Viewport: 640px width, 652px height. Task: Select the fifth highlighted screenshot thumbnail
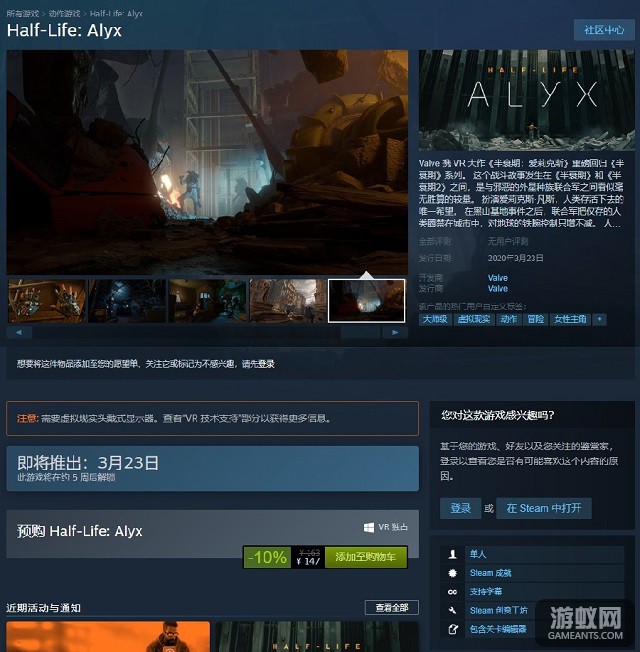[x=366, y=301]
